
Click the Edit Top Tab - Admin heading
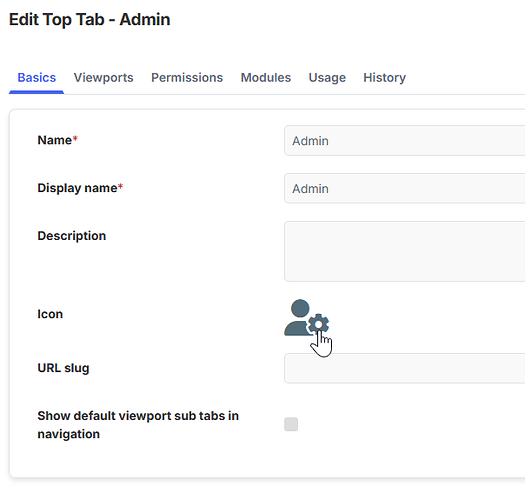click(89, 19)
